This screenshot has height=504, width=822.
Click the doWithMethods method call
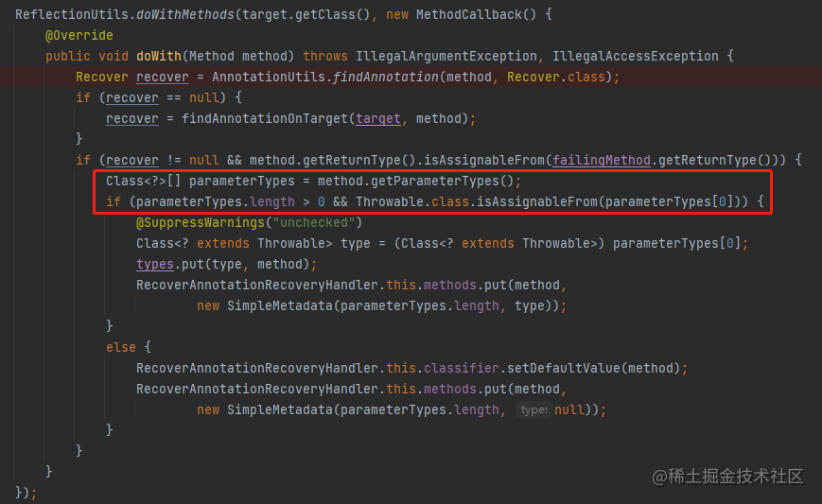(x=185, y=14)
